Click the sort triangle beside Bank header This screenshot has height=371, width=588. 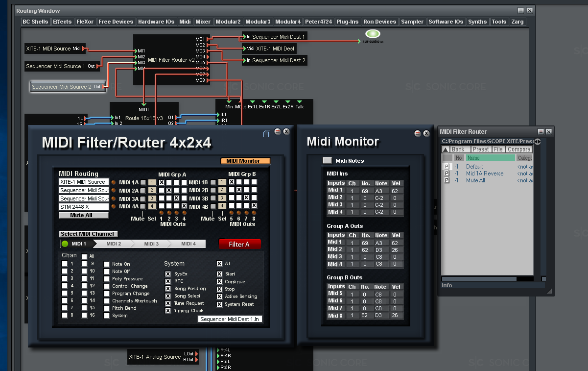tap(445, 149)
